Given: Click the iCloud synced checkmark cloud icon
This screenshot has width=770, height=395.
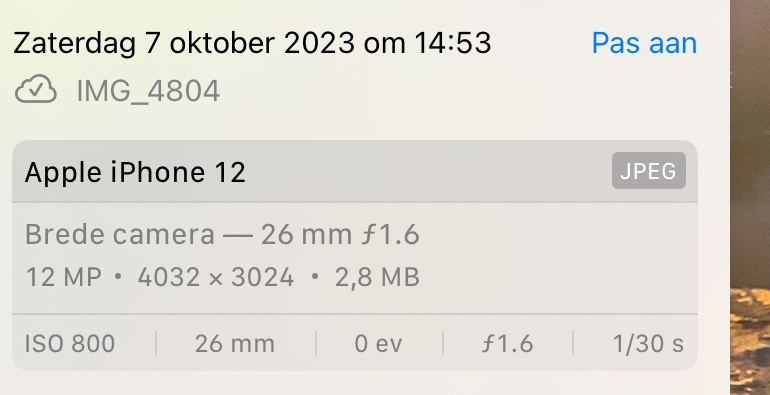Looking at the screenshot, I should pos(36,89).
